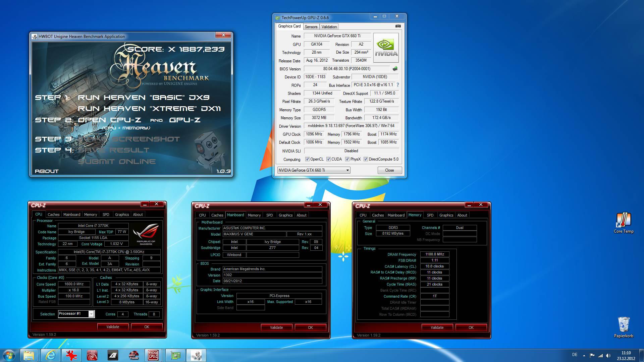Toggle the PhysX checkbox in GPU-Z
This screenshot has width=644, height=362.
pos(347,159)
